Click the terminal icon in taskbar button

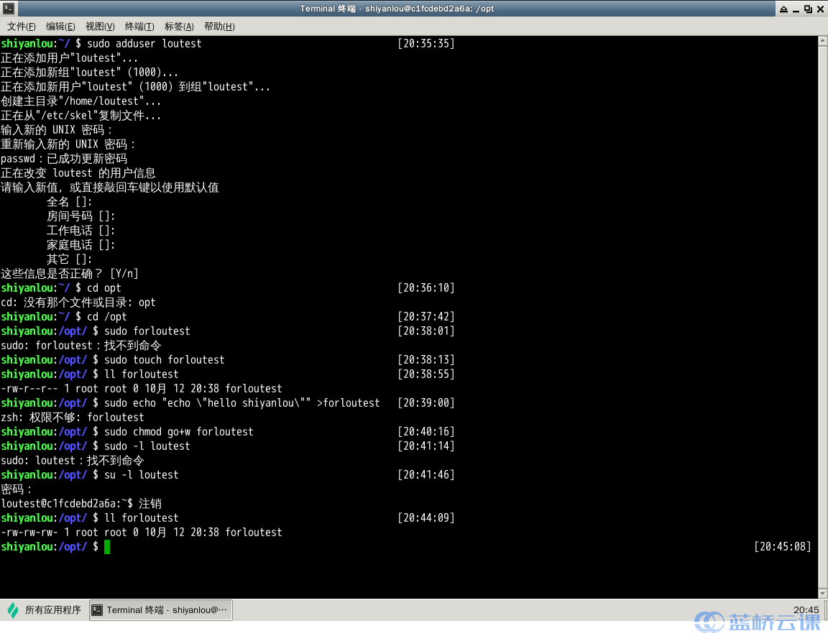pos(97,610)
